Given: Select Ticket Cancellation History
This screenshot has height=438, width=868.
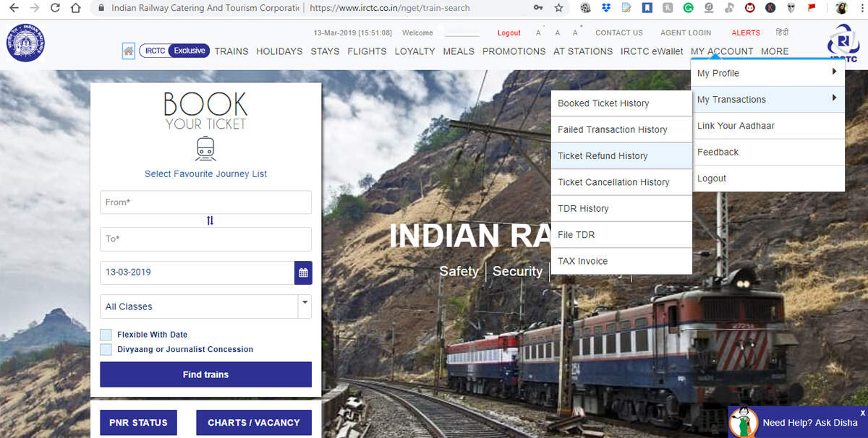Looking at the screenshot, I should pyautogui.click(x=621, y=182).
